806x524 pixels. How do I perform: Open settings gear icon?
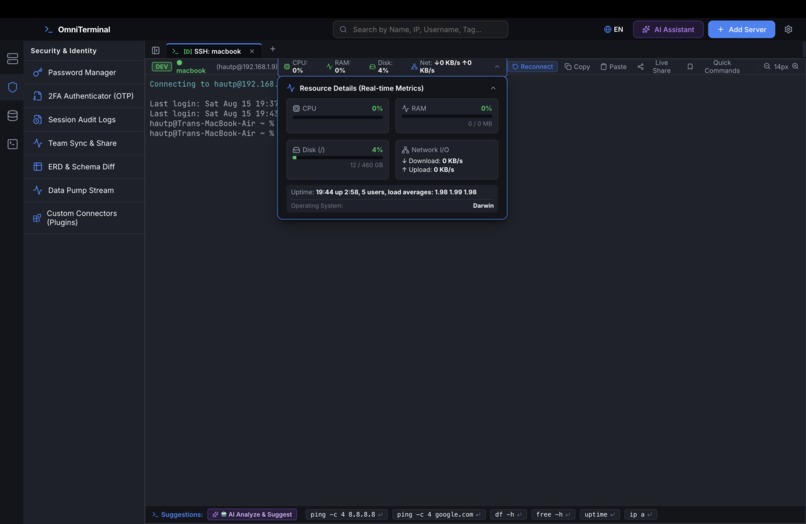(788, 29)
